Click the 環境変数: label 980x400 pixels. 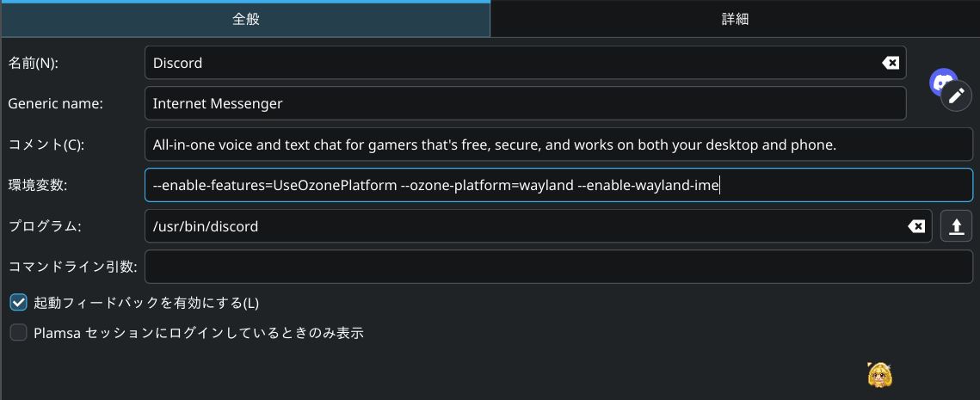pos(38,185)
